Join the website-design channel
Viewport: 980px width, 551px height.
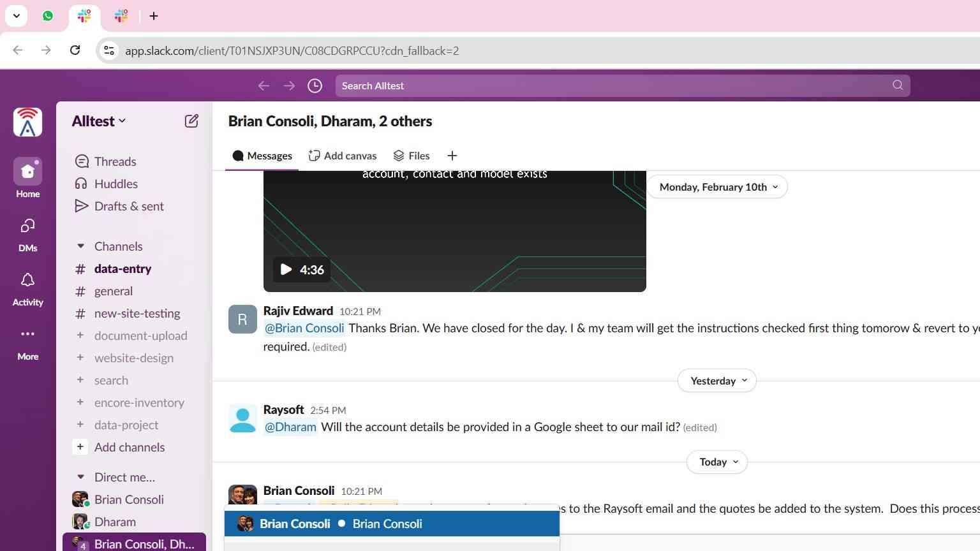(134, 358)
